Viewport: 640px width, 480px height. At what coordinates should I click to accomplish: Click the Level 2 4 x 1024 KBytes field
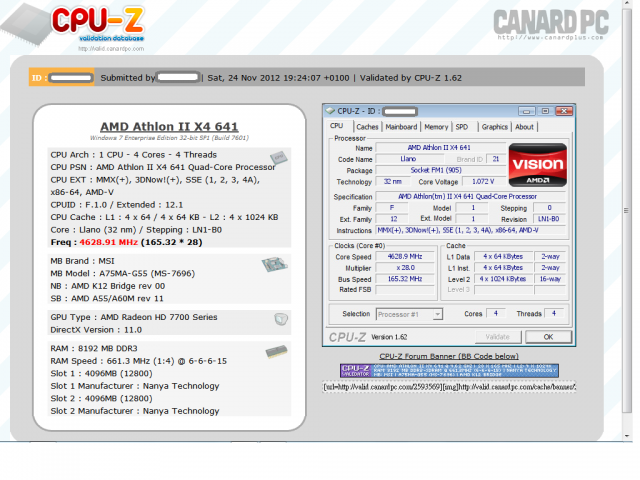(503, 279)
